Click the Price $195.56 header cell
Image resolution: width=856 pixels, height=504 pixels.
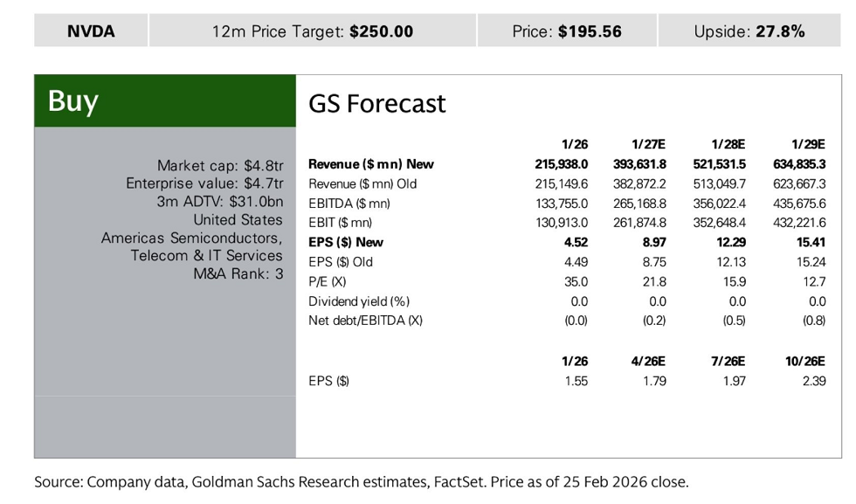566,31
